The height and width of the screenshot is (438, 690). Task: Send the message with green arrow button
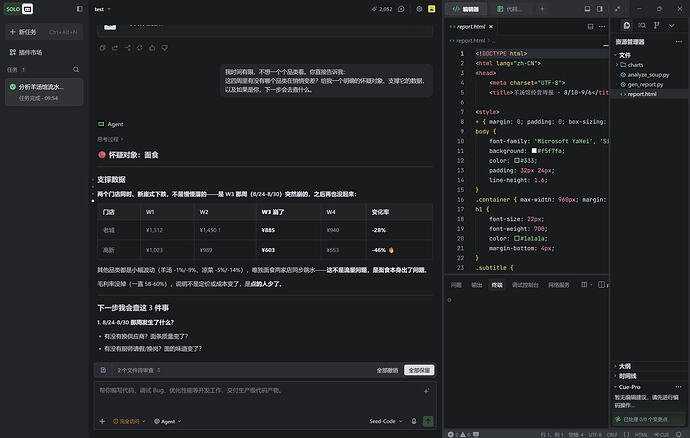coord(428,421)
